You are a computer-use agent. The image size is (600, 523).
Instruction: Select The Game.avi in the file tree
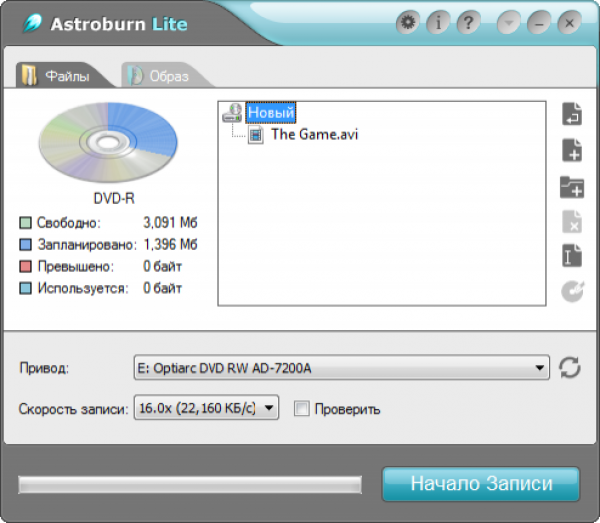coord(315,134)
